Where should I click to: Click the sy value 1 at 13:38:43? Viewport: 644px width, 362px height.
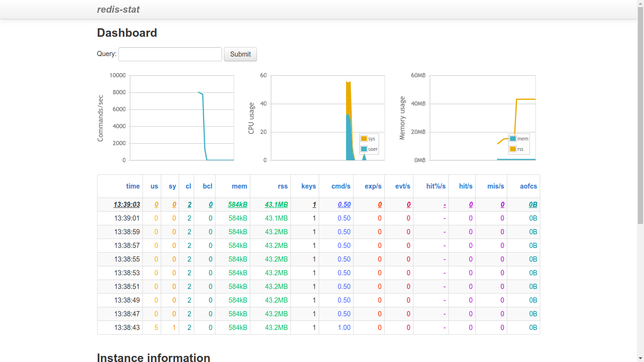tap(174, 328)
